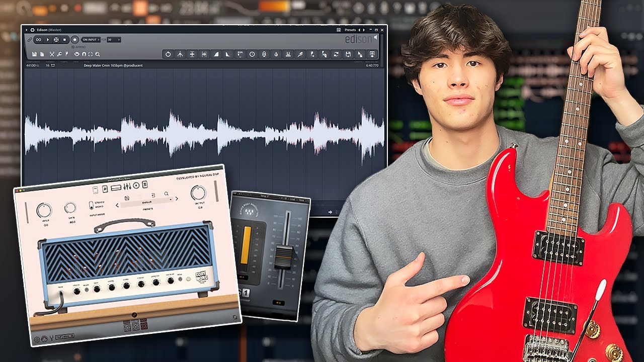Open the Edison Presets menu
The width and height of the screenshot is (644, 362).
pyautogui.click(x=350, y=30)
